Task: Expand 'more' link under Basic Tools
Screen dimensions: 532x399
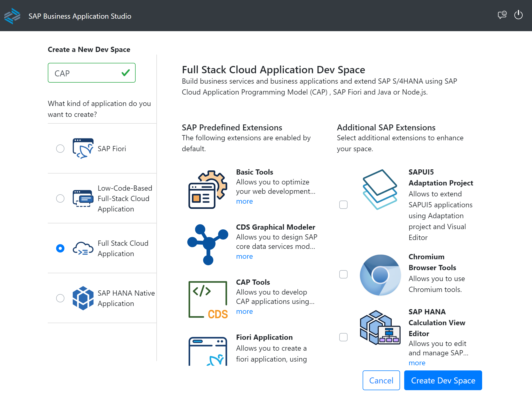Action: pos(244,201)
